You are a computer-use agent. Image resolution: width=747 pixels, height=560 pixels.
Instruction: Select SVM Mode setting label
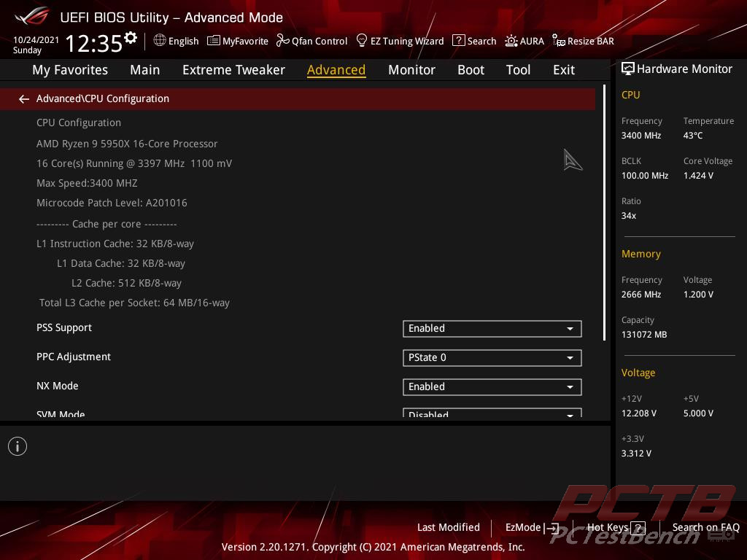(61, 414)
